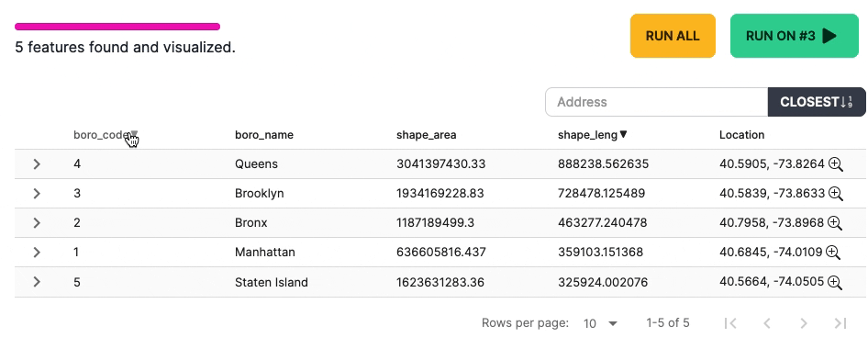Zoom to Bronx location magnifier icon
The width and height of the screenshot is (868, 349).
pyautogui.click(x=835, y=222)
